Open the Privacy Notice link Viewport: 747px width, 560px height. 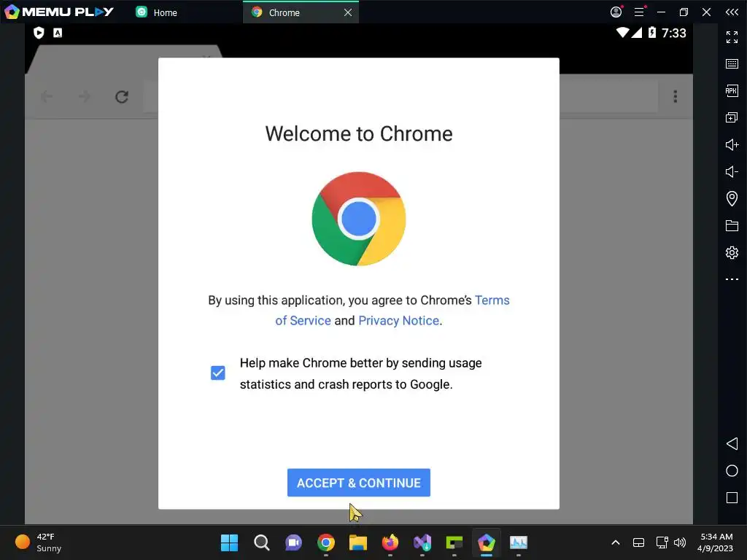(x=399, y=321)
